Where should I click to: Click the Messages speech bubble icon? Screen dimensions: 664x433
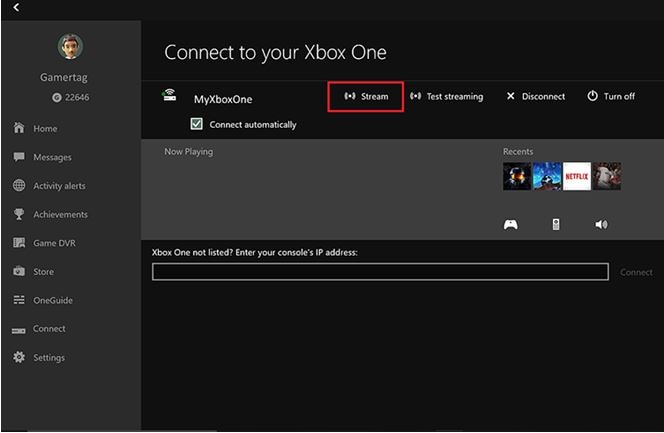19,157
